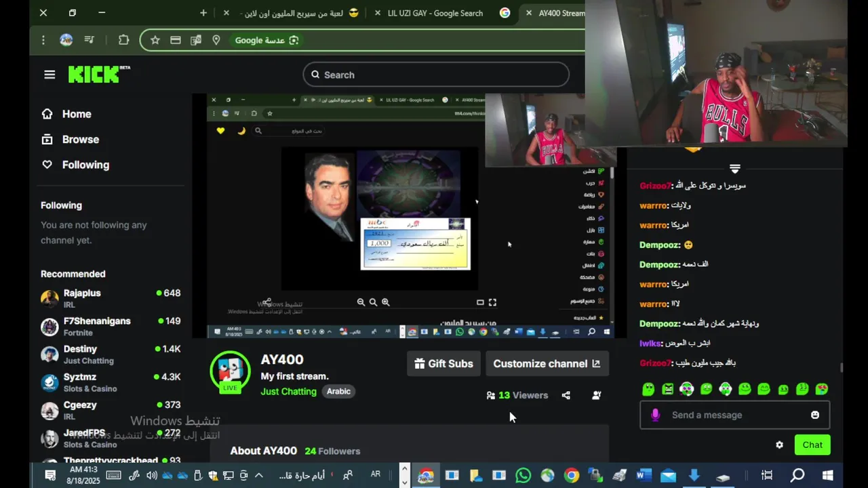The width and height of the screenshot is (868, 488).
Task: Click the Recommended heading
Action: [73, 274]
